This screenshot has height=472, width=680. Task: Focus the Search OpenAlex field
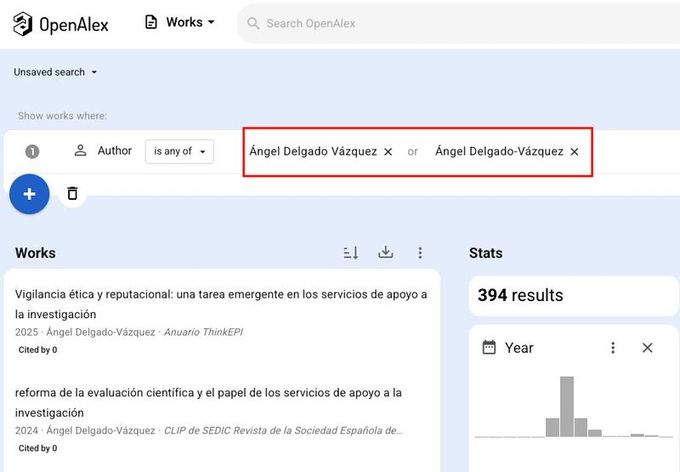pos(460,23)
